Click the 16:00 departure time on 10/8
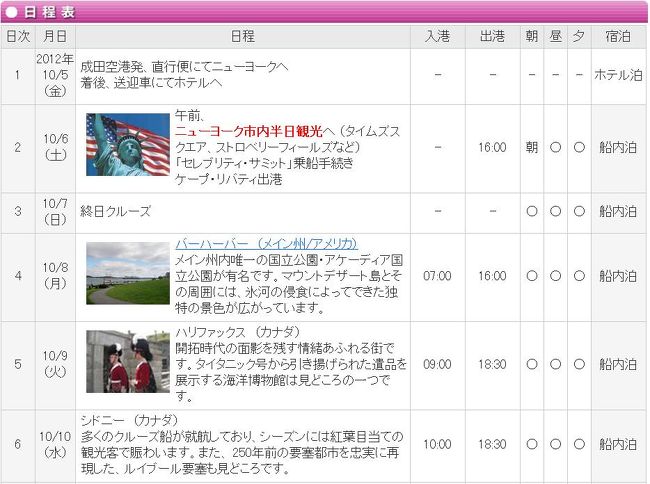Image resolution: width=650 pixels, height=484 pixels. (492, 276)
